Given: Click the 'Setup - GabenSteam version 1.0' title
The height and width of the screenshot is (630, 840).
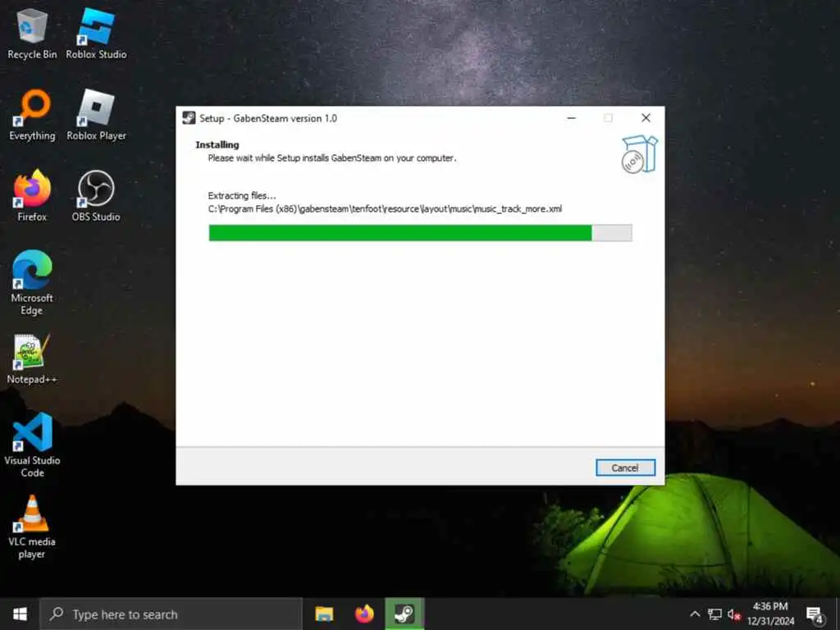Looking at the screenshot, I should point(268,118).
